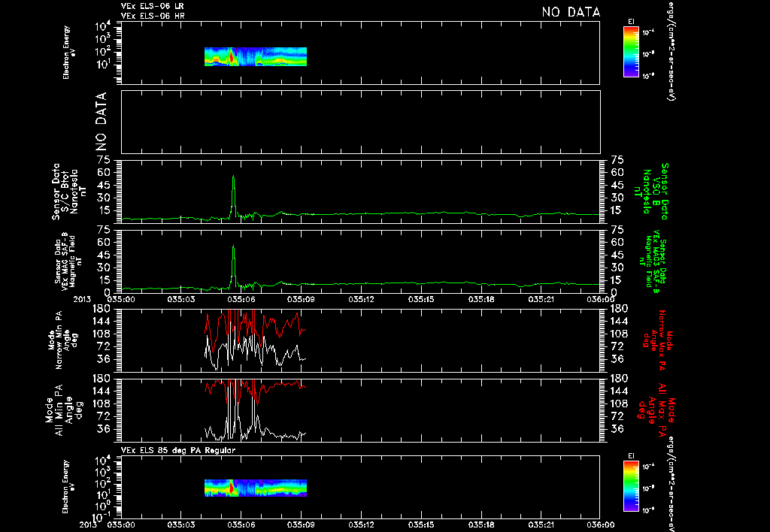Click the green 'VEx MAG3 SAF-B' axis label

click(653, 261)
